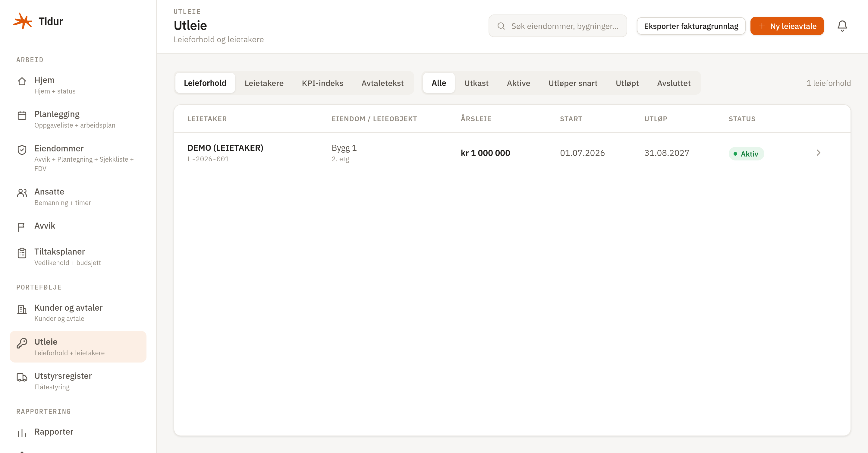
Task: Open the Avtaletekst tab
Action: (382, 83)
